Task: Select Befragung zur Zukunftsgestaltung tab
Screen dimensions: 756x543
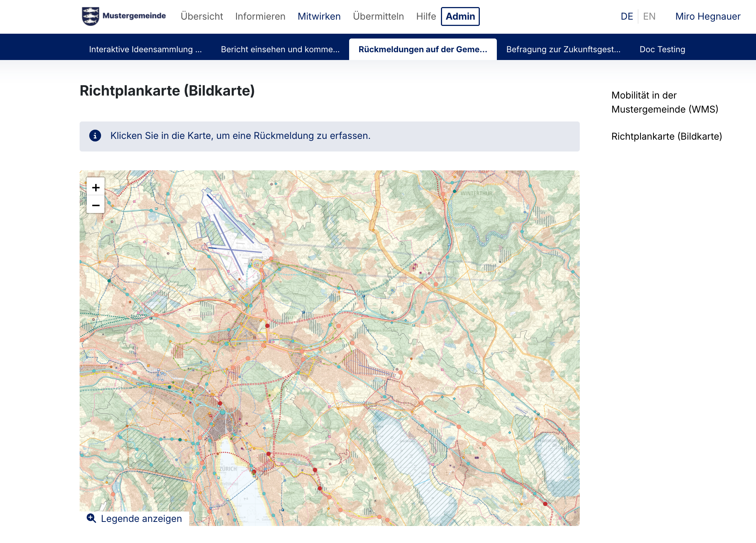Action: (x=563, y=49)
